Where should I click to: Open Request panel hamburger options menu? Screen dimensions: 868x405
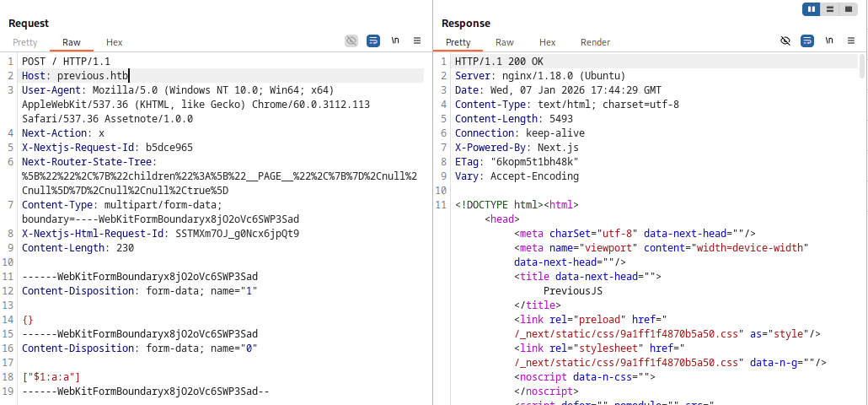tap(417, 40)
